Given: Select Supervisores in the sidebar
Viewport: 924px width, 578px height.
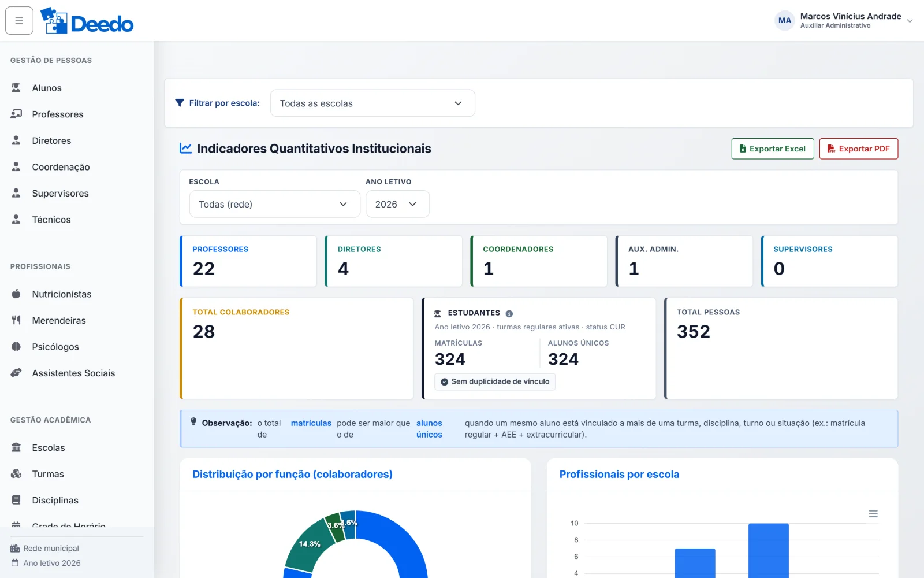Looking at the screenshot, I should (x=60, y=193).
